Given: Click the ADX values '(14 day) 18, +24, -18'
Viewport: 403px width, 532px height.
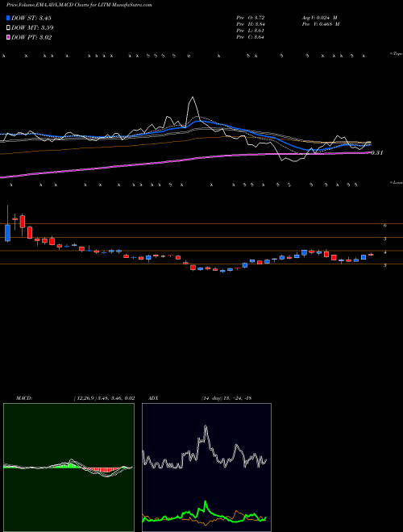Looking at the screenshot, I should (x=226, y=398).
